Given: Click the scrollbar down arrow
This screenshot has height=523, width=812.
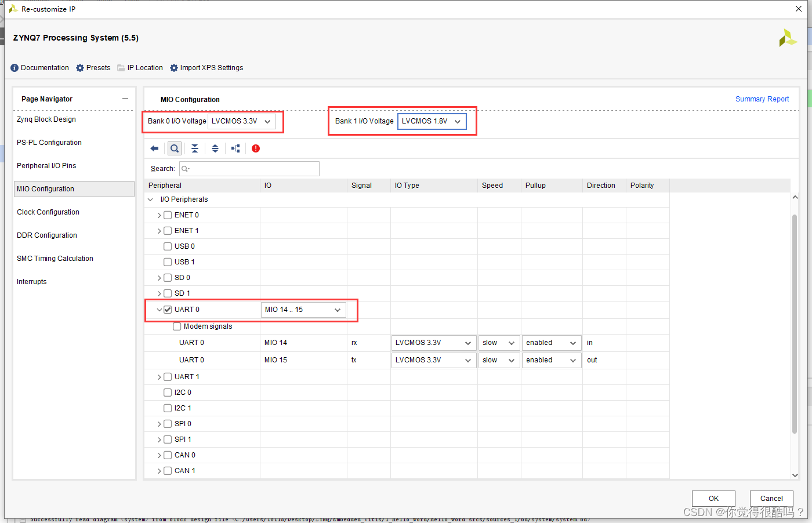Looking at the screenshot, I should tap(795, 475).
